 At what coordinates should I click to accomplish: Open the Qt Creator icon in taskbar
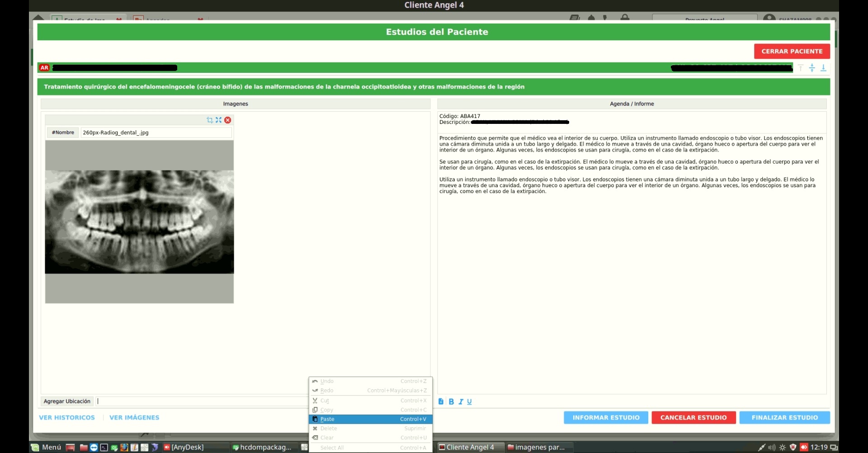pyautogui.click(x=114, y=448)
